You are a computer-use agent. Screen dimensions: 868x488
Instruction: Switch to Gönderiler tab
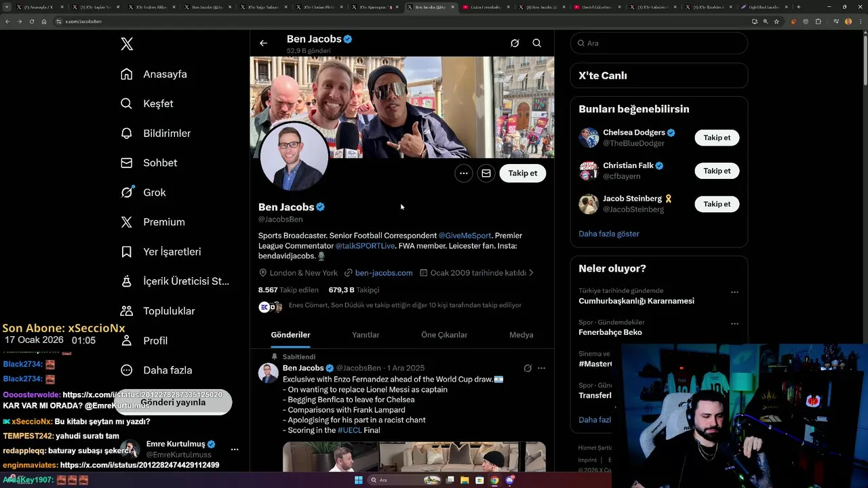290,335
